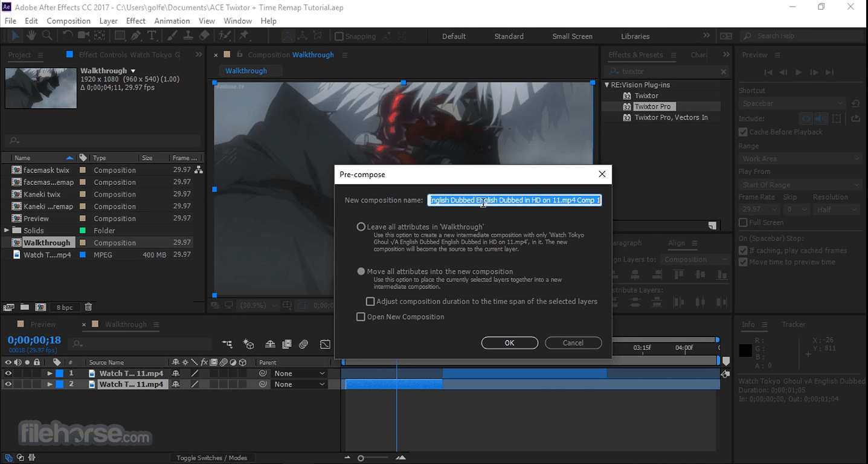Hide layer 1 with its eye icon
This screenshot has width=868, height=464.
click(8, 373)
